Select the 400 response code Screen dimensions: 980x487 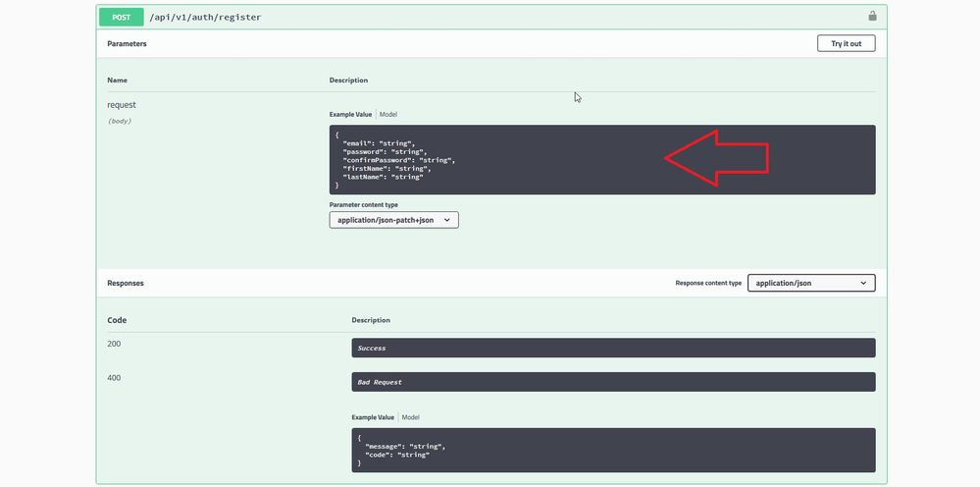pos(114,378)
